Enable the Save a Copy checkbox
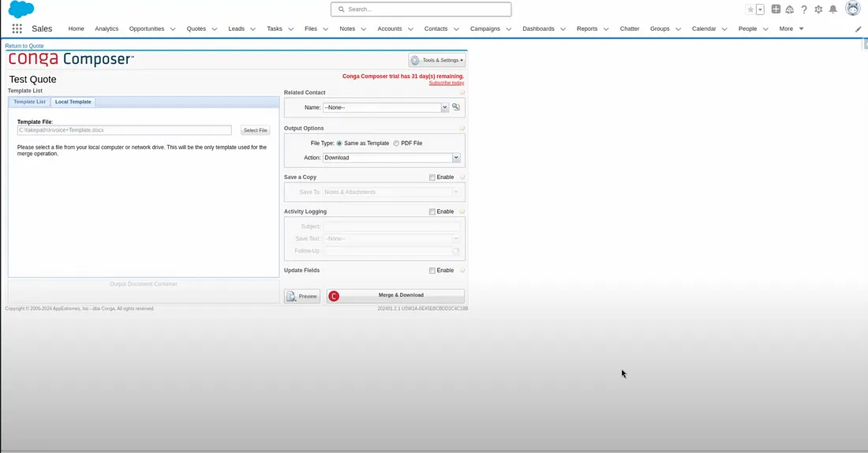868x453 pixels. point(432,178)
